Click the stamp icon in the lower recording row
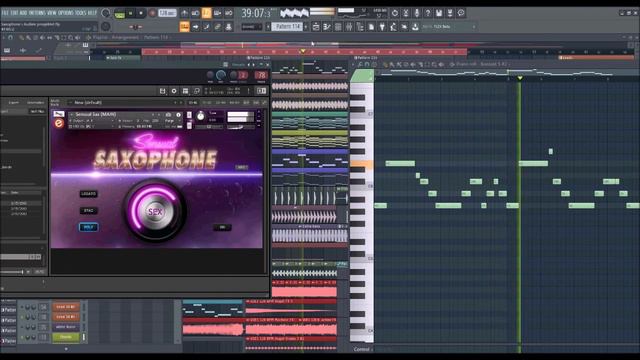The image size is (640, 360). 229,27
